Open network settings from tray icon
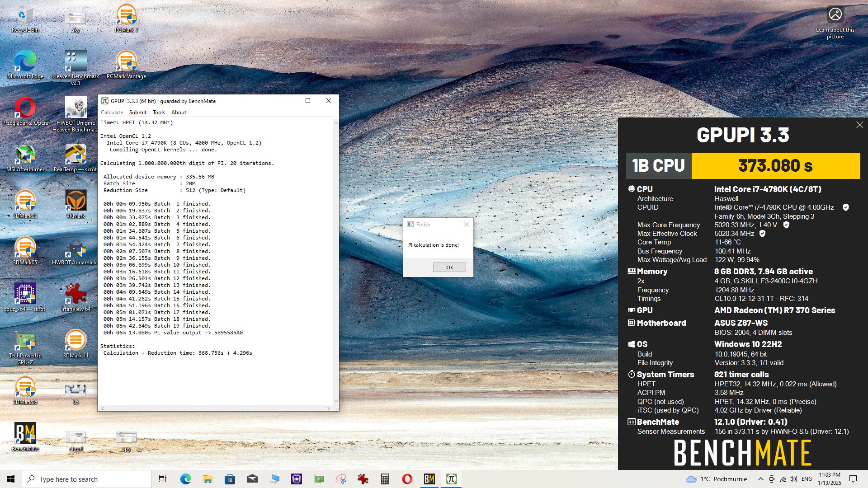Viewport: 868px width, 488px height. click(783, 479)
